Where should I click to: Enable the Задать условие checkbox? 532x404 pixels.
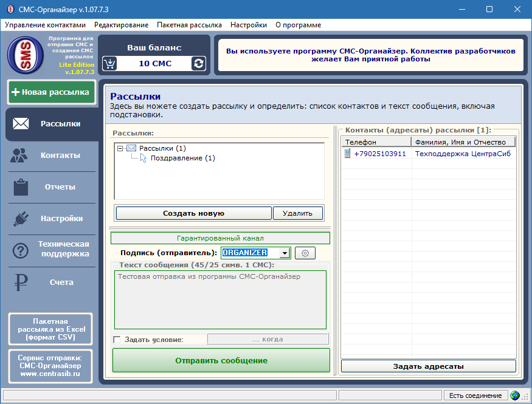tap(117, 340)
